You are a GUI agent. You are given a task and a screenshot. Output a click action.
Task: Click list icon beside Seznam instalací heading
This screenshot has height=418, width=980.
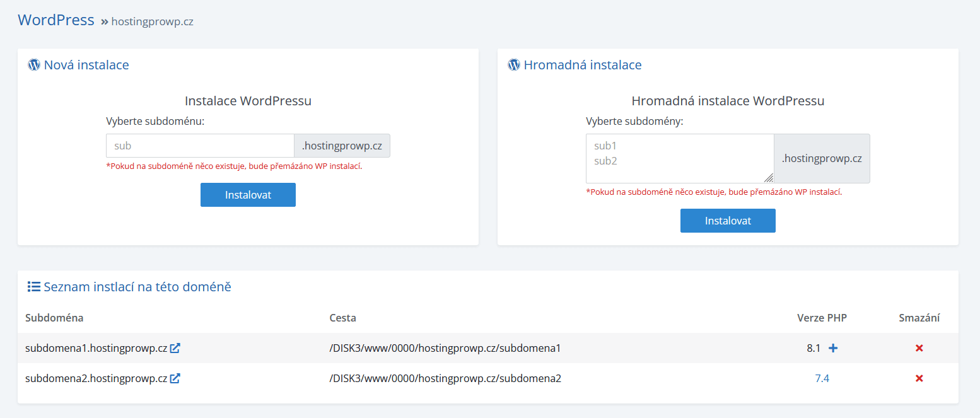(x=34, y=287)
